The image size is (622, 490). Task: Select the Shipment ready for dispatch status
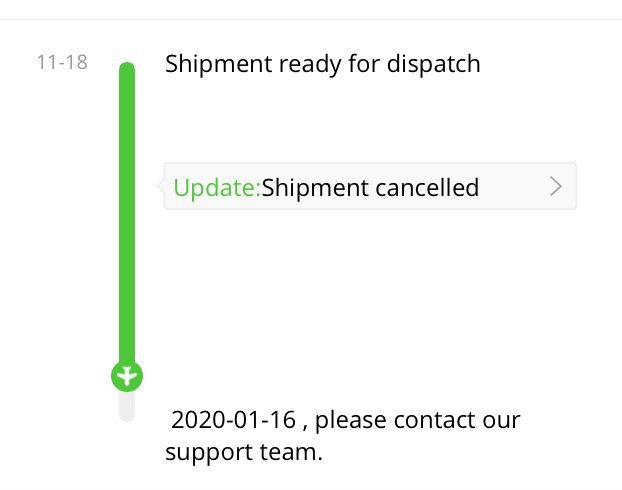click(x=322, y=64)
